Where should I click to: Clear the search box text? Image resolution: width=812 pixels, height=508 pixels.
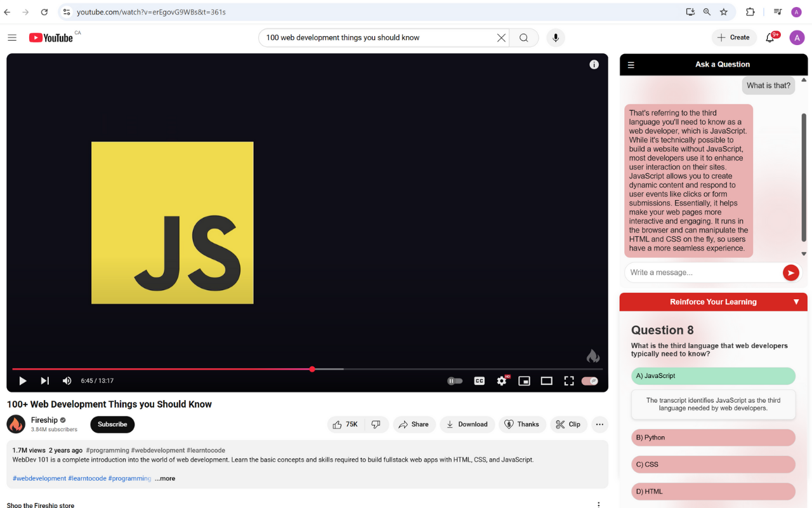501,37
